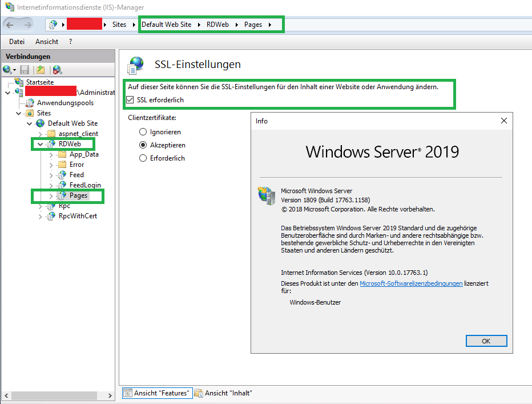
Task: Expand the App_Data node
Action: point(51,155)
